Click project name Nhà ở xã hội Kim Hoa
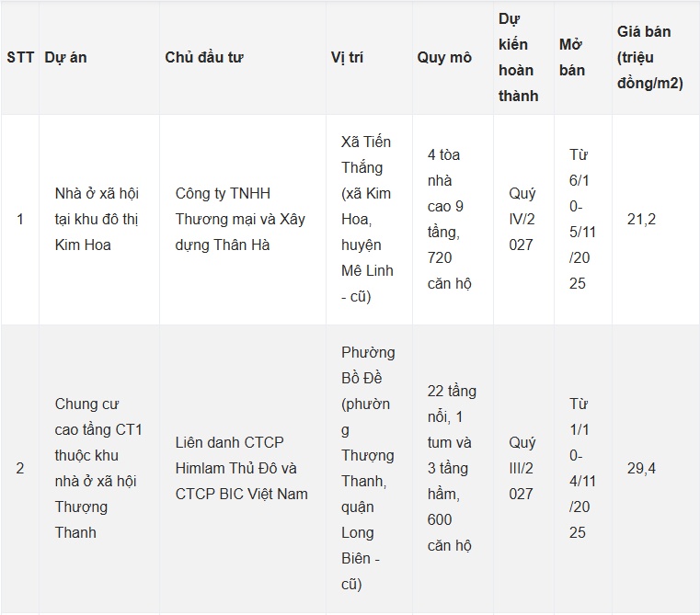 [x=97, y=219]
